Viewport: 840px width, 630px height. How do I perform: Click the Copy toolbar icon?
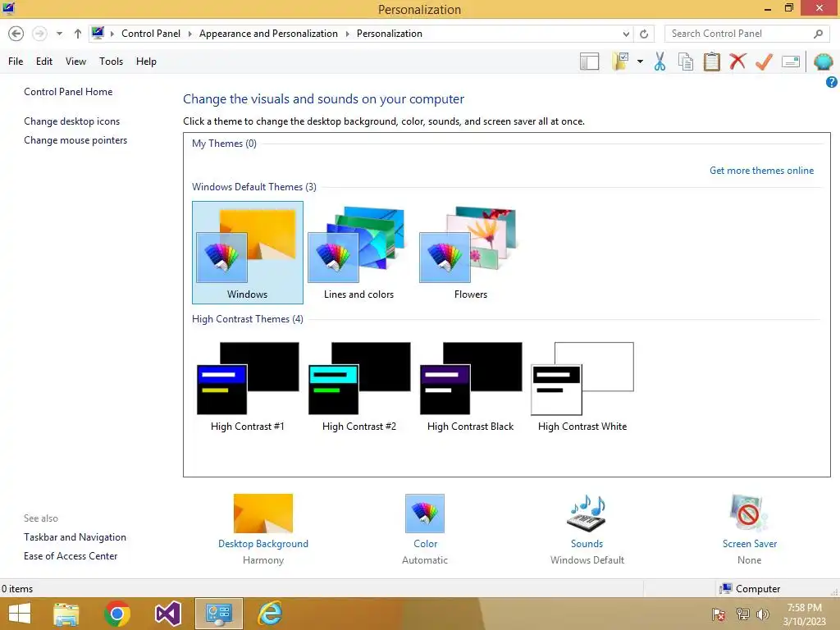click(686, 62)
